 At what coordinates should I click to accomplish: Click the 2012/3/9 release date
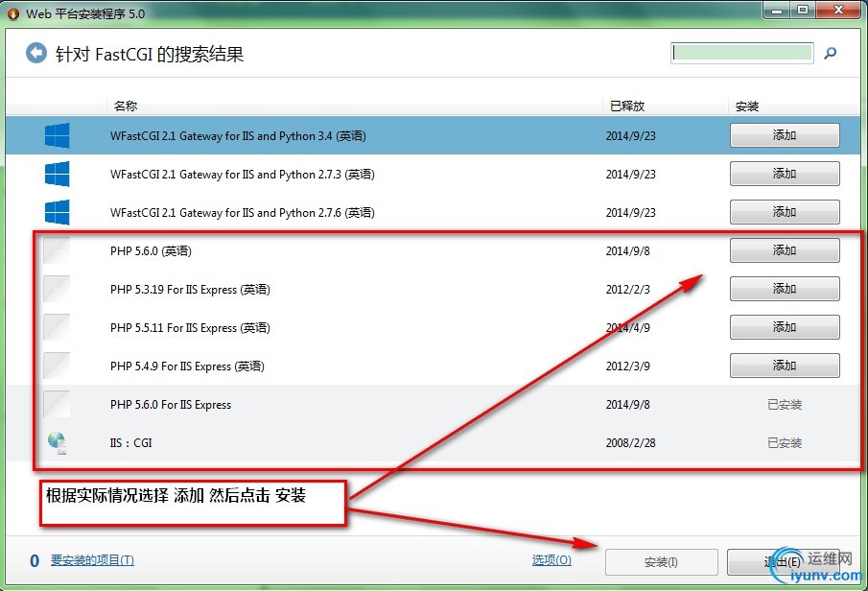(628, 366)
